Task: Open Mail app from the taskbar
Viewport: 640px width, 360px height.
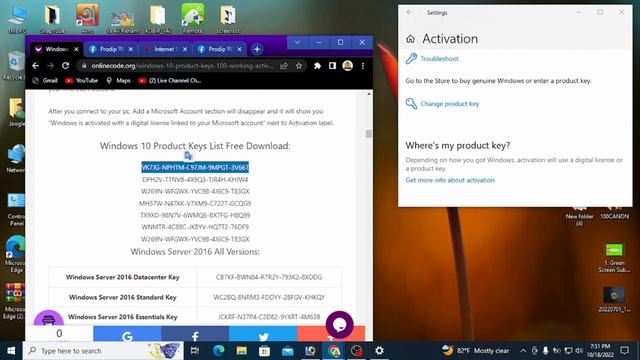Action: coord(287,351)
